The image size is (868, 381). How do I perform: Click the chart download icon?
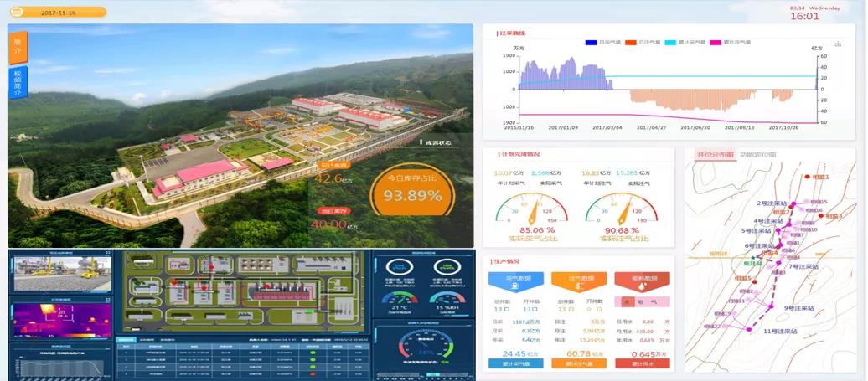pos(838,43)
